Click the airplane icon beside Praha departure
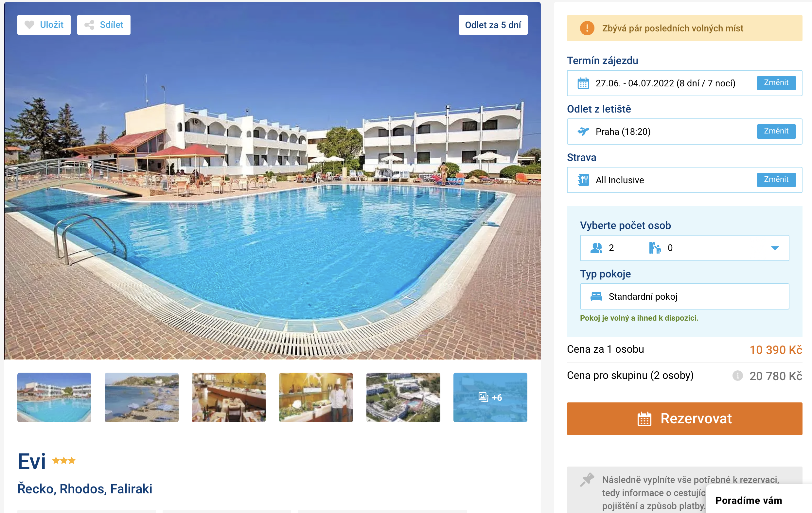This screenshot has height=513, width=812. (x=583, y=131)
